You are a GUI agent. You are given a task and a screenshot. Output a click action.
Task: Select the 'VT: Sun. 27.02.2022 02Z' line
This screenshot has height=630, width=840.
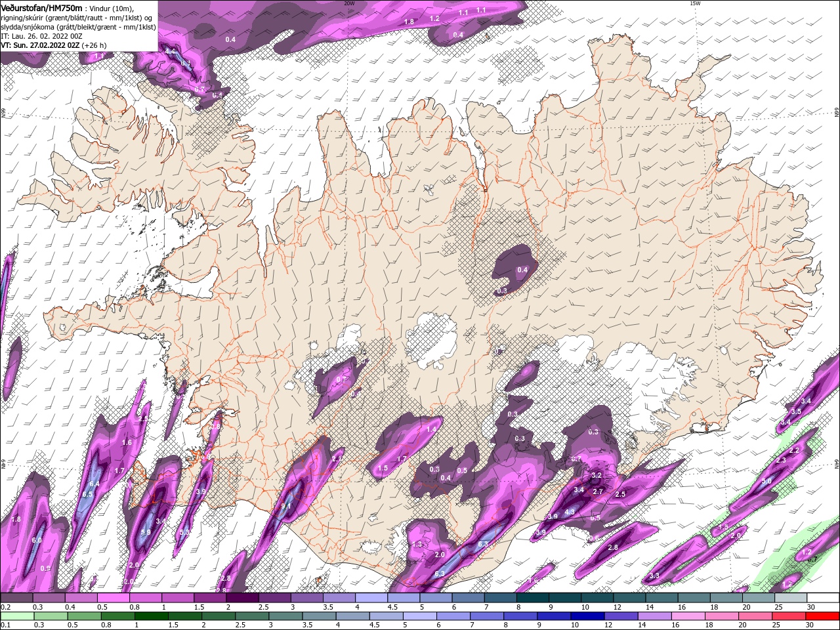(x=40, y=45)
